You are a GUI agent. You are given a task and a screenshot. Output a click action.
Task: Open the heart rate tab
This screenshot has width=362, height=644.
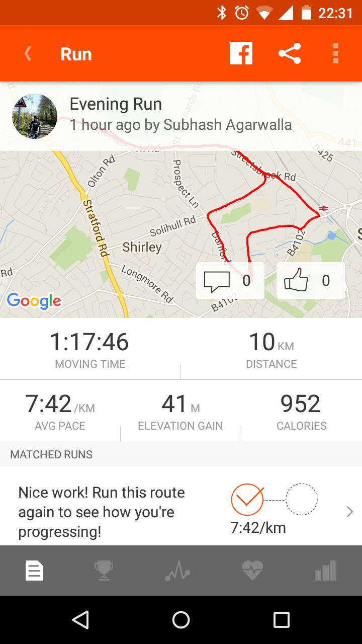[x=252, y=571]
